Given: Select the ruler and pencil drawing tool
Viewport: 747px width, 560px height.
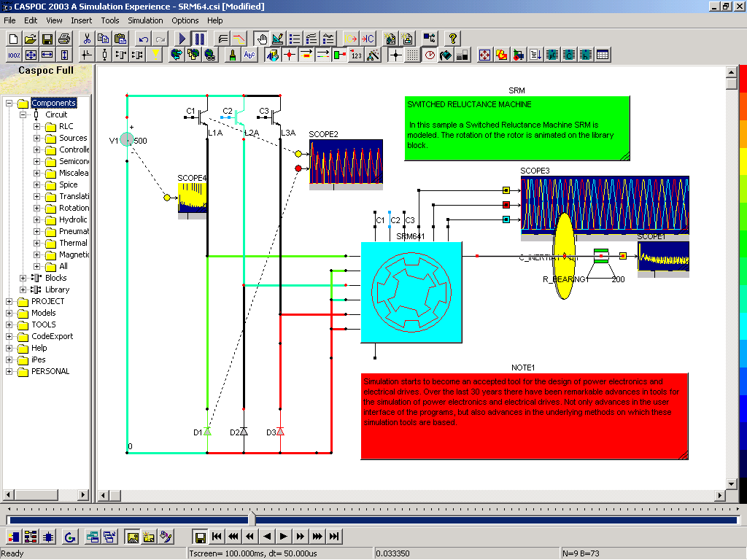Looking at the screenshot, I should click(x=278, y=39).
